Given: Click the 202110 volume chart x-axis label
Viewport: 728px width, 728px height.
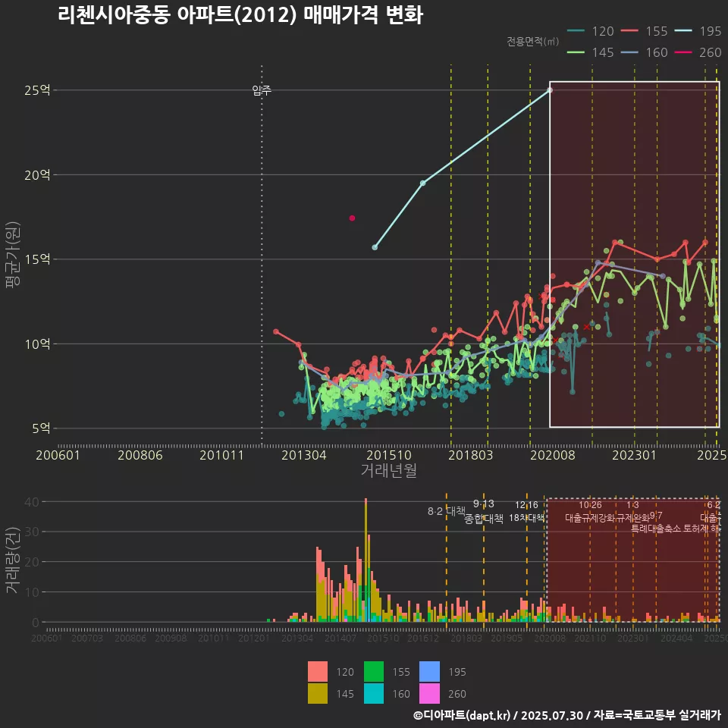Looking at the screenshot, I should pyautogui.click(x=590, y=639).
